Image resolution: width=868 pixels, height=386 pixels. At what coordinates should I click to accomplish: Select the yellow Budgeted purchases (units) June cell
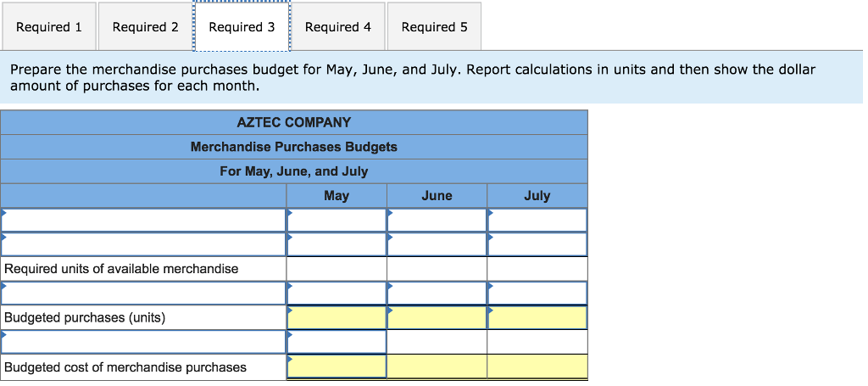437,318
